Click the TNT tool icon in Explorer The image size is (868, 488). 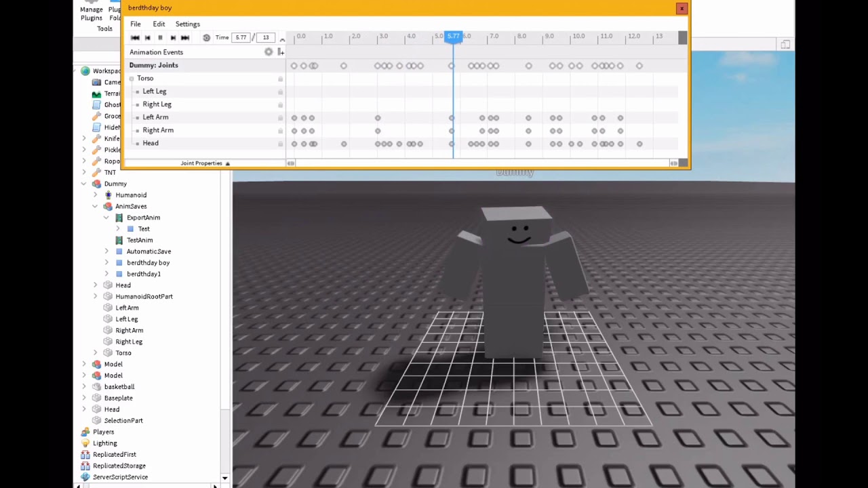96,173
